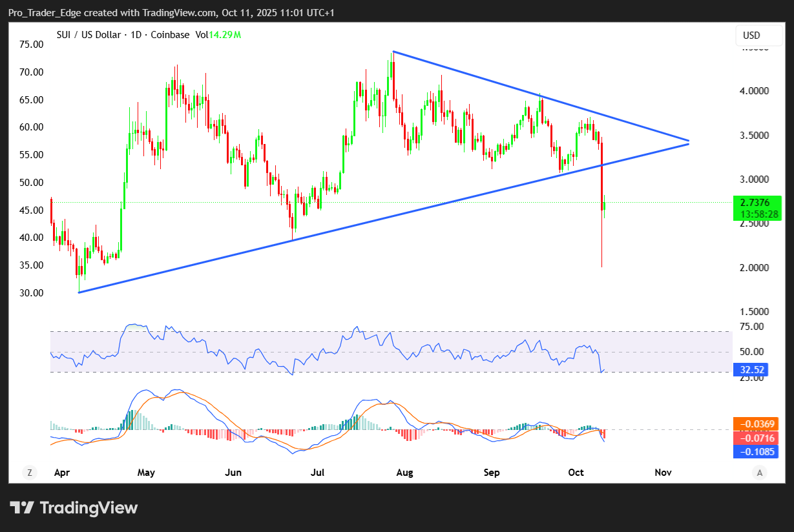This screenshot has height=532, width=794.
Task: Click the 4.0000 price scale label
Action: point(755,91)
